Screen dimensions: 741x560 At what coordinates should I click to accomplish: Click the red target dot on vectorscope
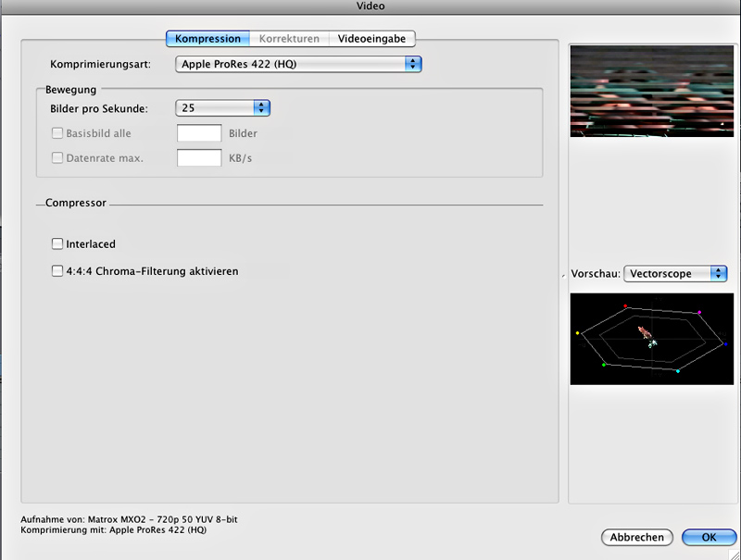[626, 305]
